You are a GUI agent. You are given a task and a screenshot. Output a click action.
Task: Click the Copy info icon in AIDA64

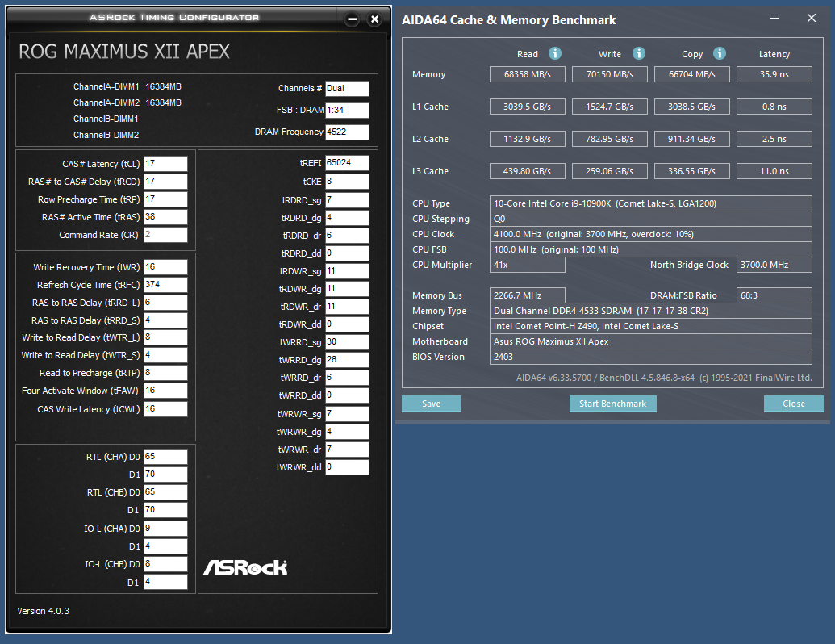[720, 53]
